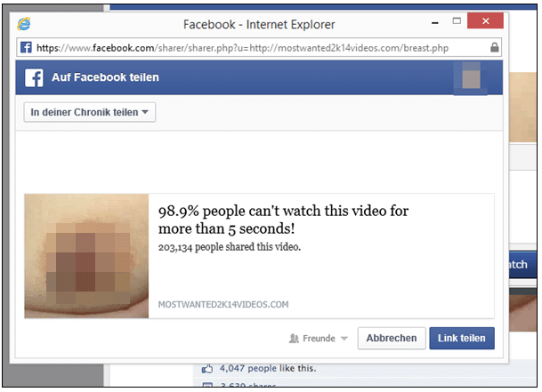Click the Link teilen button

(462, 338)
